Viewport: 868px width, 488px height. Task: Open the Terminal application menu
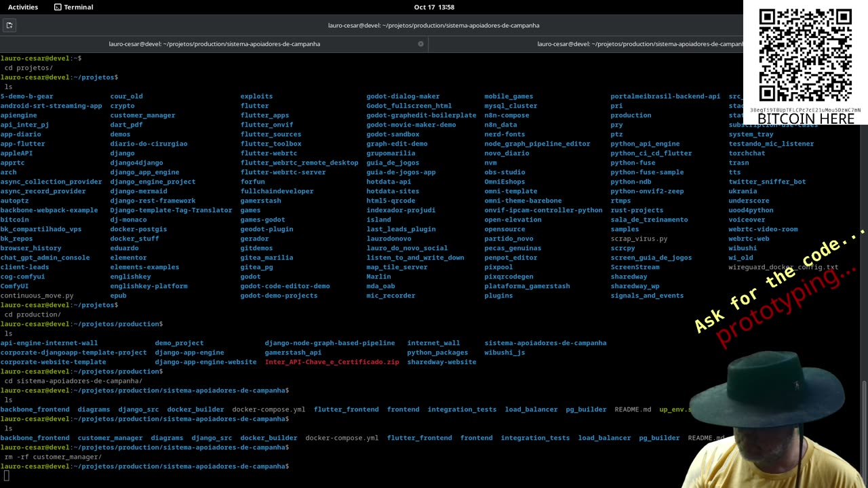pos(73,7)
